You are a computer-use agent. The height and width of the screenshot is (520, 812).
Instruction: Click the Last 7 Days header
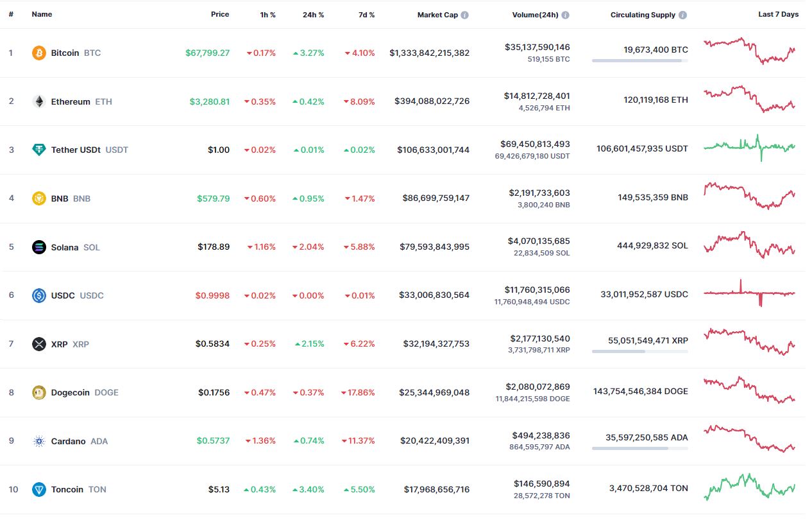click(778, 14)
